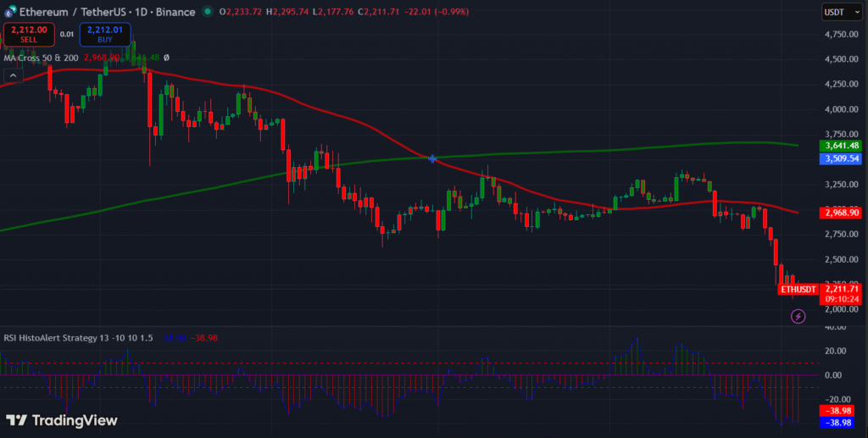Click the 0.01 spread value
Screen dimensions: 868x438
coord(67,34)
